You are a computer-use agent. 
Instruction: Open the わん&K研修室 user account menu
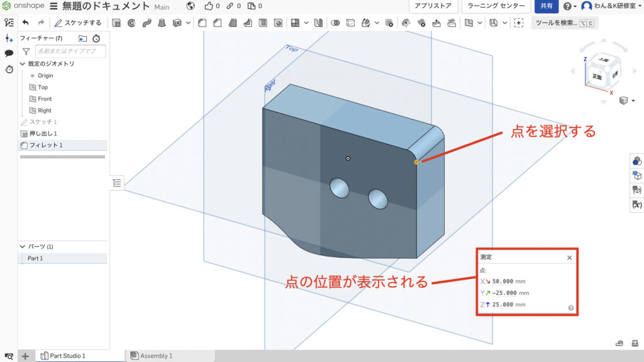(x=611, y=6)
